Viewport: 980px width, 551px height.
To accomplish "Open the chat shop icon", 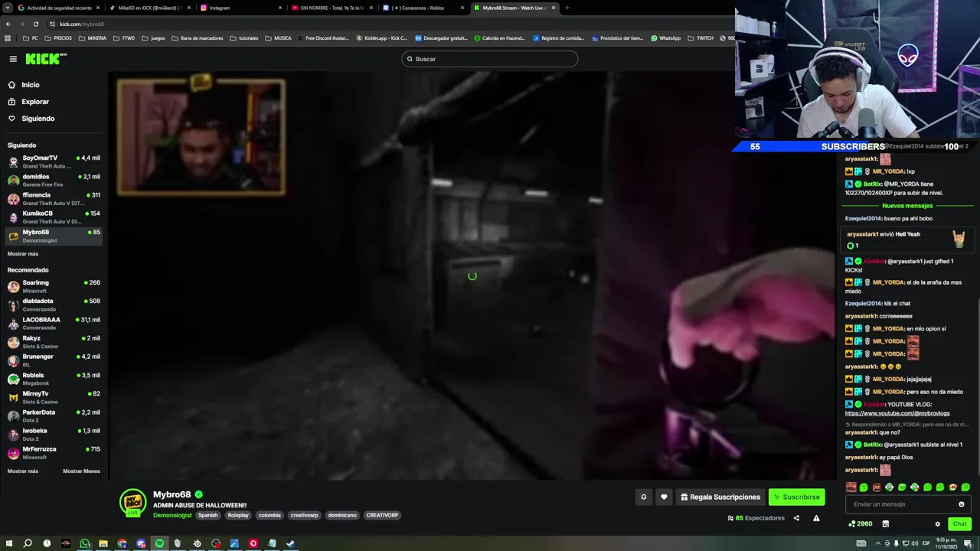I will pos(886,524).
